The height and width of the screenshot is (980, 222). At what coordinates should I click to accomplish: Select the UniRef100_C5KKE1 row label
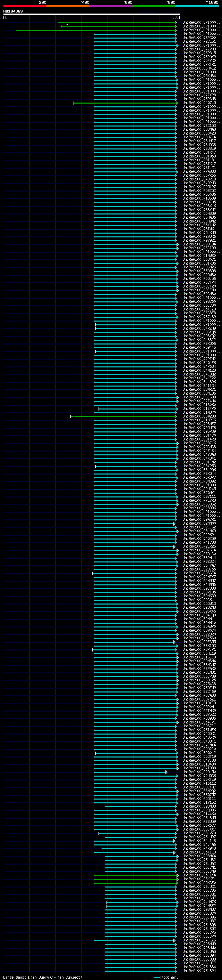coord(199,879)
